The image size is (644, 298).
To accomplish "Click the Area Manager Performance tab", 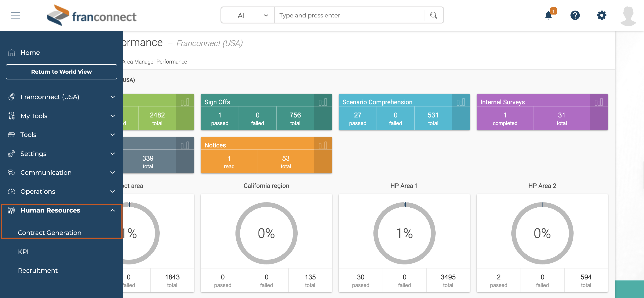I will click(x=155, y=62).
